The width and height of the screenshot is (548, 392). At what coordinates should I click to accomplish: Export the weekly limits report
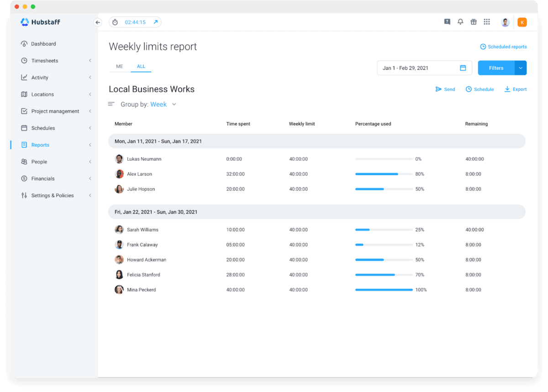click(515, 89)
